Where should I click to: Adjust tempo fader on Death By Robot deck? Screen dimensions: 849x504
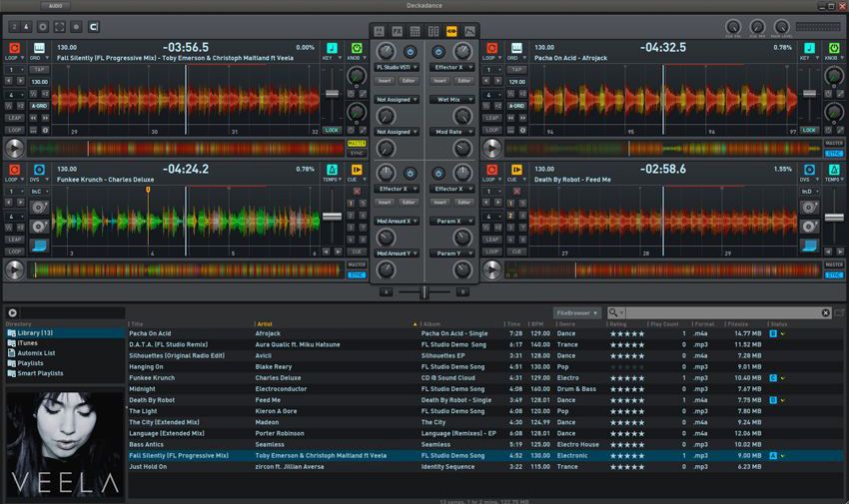tap(834, 217)
